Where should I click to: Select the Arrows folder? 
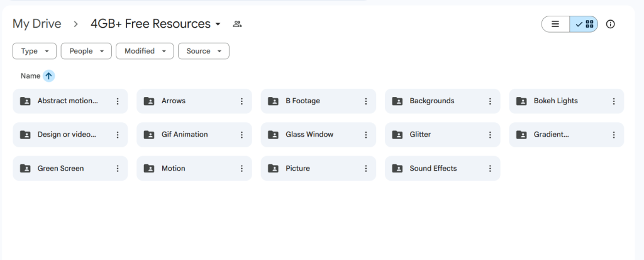coord(194,101)
